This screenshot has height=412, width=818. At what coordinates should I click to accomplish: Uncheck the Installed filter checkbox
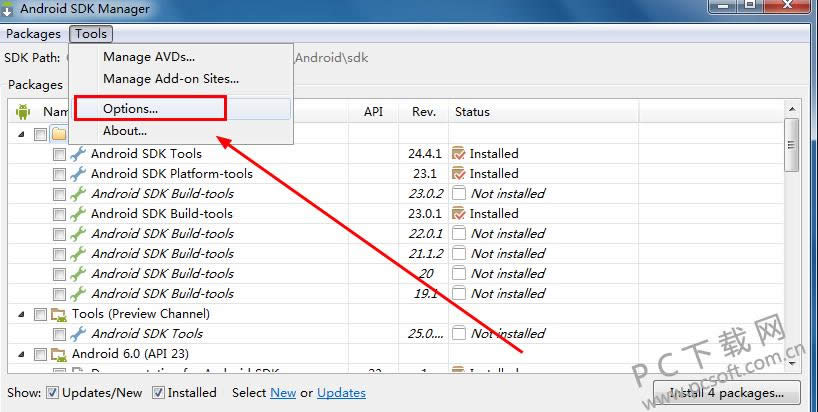coord(158,393)
